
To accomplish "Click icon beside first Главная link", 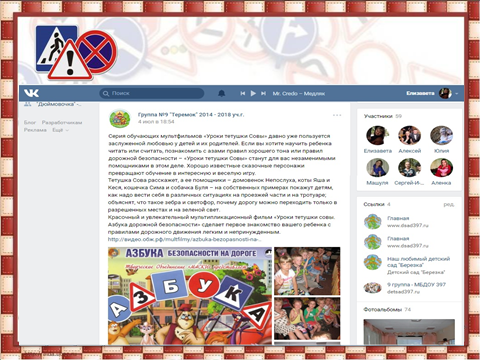I will pos(372,222).
